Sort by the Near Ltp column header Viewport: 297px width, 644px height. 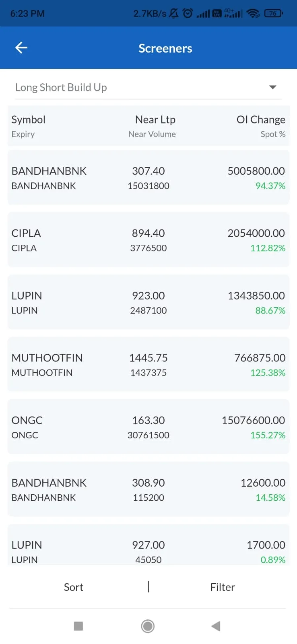(x=155, y=120)
